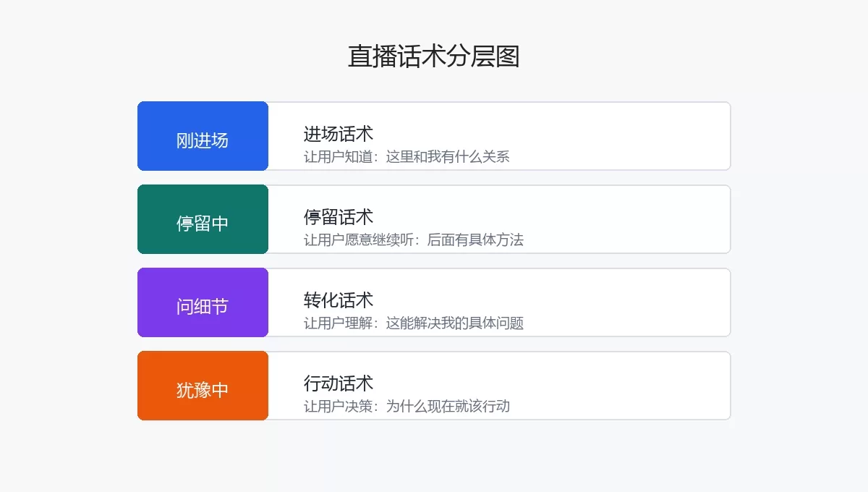Select subtitle 让用户愿意继续听：后面有具体方法

(414, 240)
